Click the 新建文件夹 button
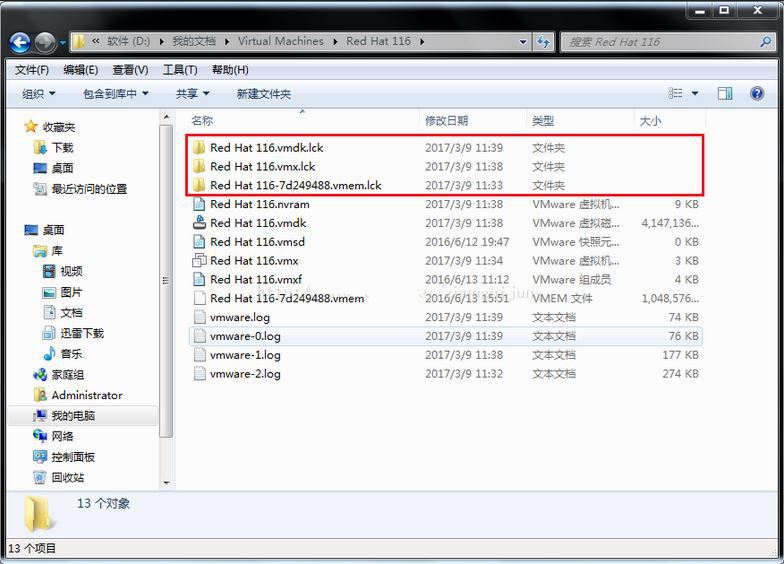784x564 pixels. (x=263, y=93)
